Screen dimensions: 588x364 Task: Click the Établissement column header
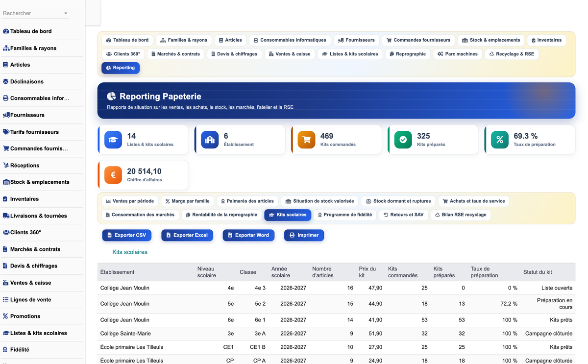117,272
